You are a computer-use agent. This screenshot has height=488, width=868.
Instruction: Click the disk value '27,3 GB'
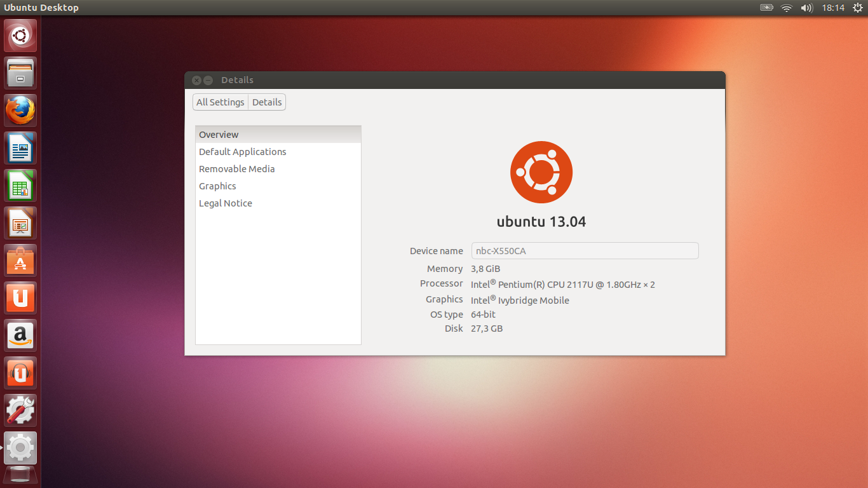tap(487, 329)
